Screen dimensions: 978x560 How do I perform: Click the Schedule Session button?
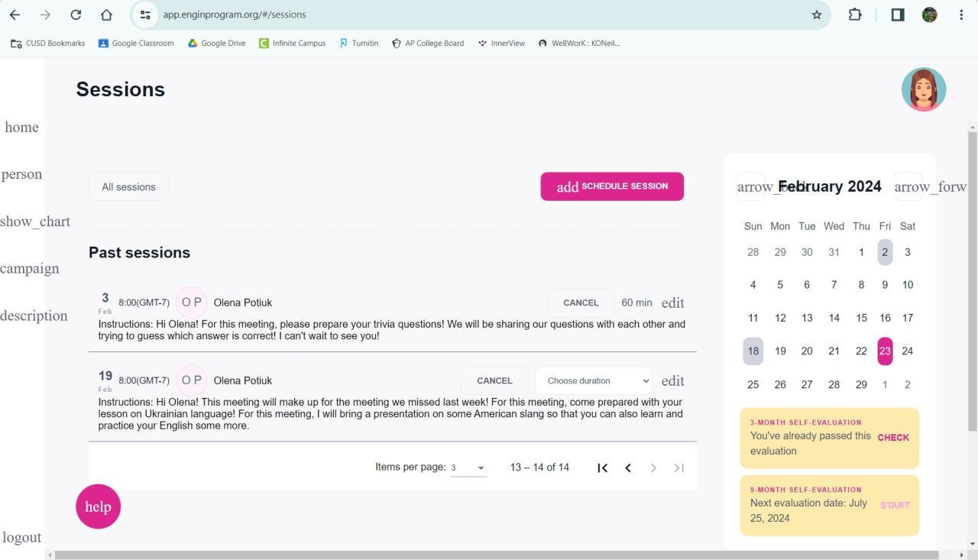tap(612, 186)
